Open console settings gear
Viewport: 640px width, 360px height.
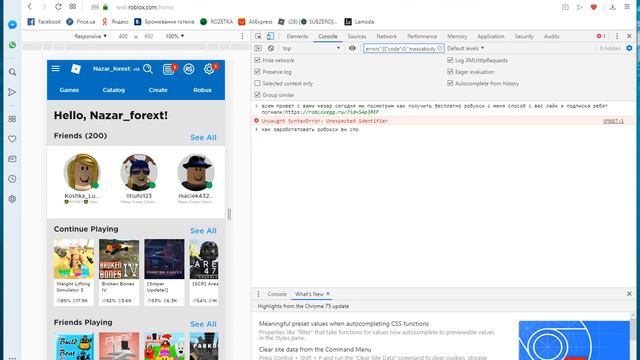tap(629, 48)
